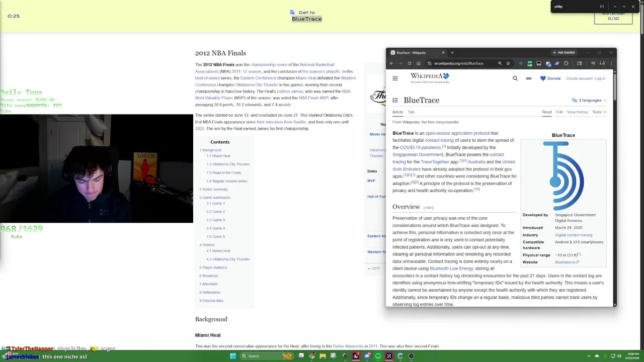Select the Read tab

[546, 112]
